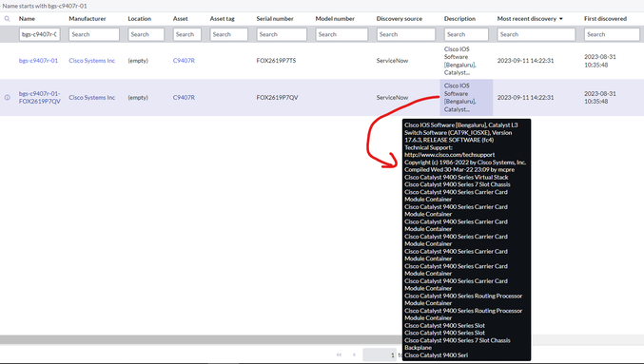Toggle the Most recent discovery sort arrow
Image resolution: width=644 pixels, height=364 pixels.
561,18
